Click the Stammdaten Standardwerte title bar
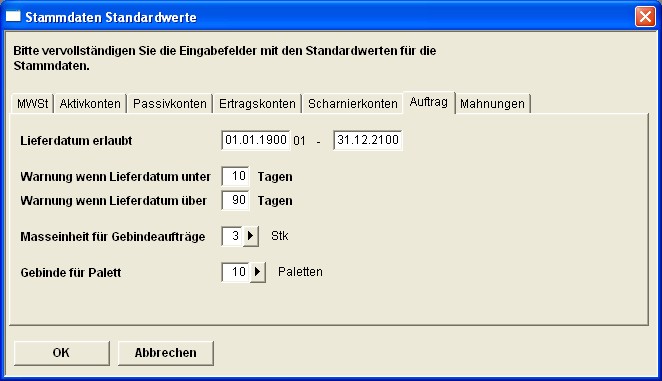 pyautogui.click(x=321, y=17)
